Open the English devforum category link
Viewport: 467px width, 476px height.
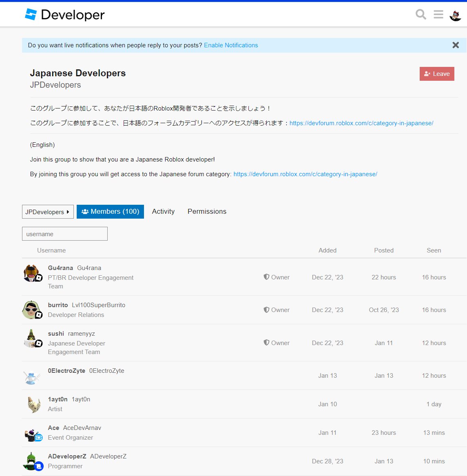coord(305,174)
